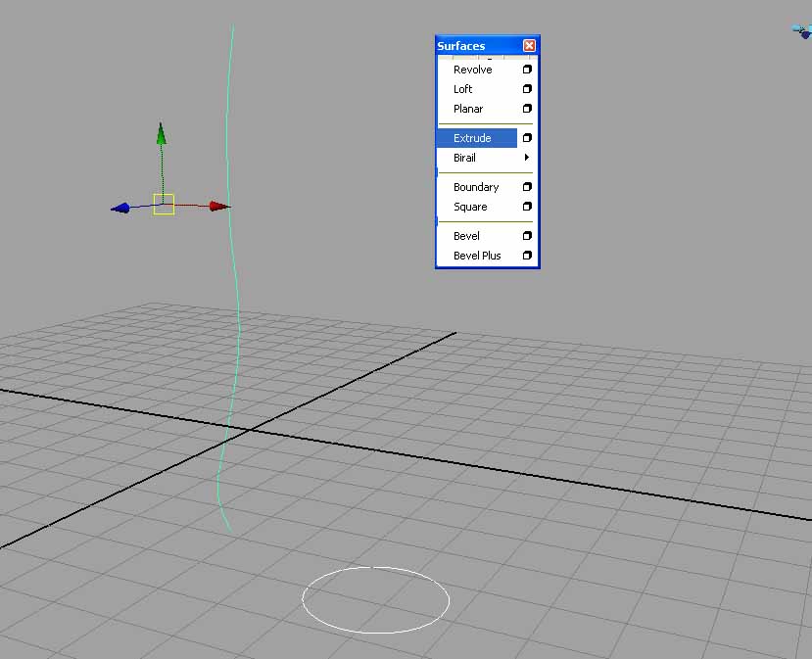The image size is (812, 659).
Task: Open Boundary options box
Action: 527,187
